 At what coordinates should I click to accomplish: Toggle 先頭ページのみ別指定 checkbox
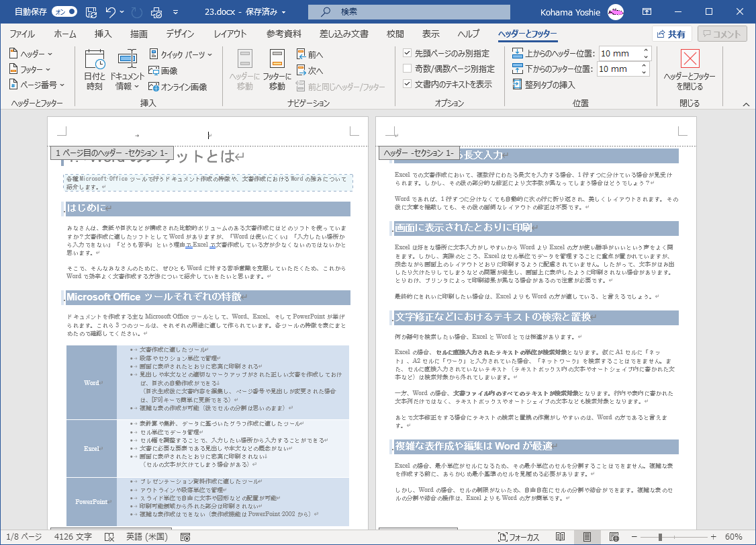point(408,53)
